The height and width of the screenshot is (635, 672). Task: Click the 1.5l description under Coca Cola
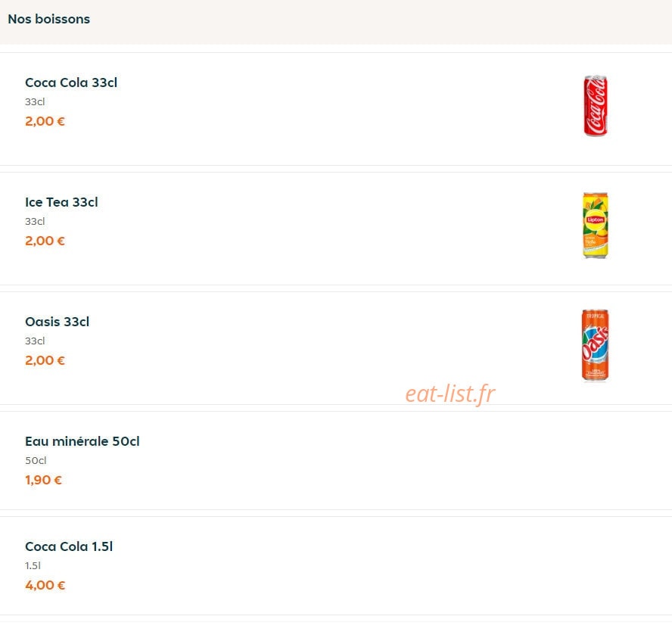coord(33,565)
